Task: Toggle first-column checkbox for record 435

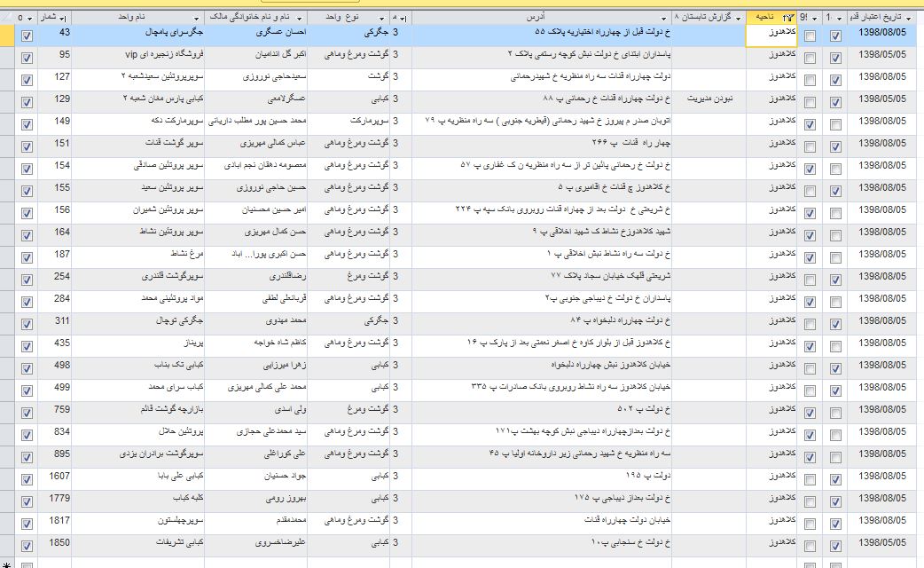Action: click(x=27, y=347)
